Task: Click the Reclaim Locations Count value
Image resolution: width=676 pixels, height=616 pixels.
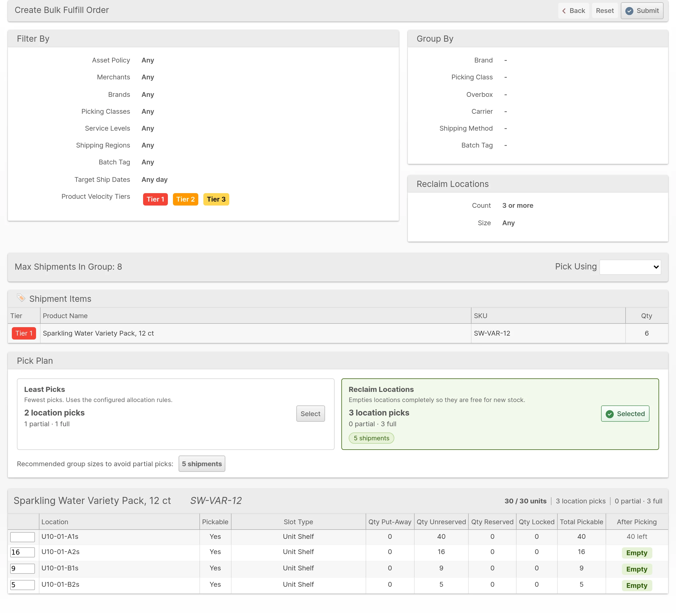Action: tap(517, 206)
